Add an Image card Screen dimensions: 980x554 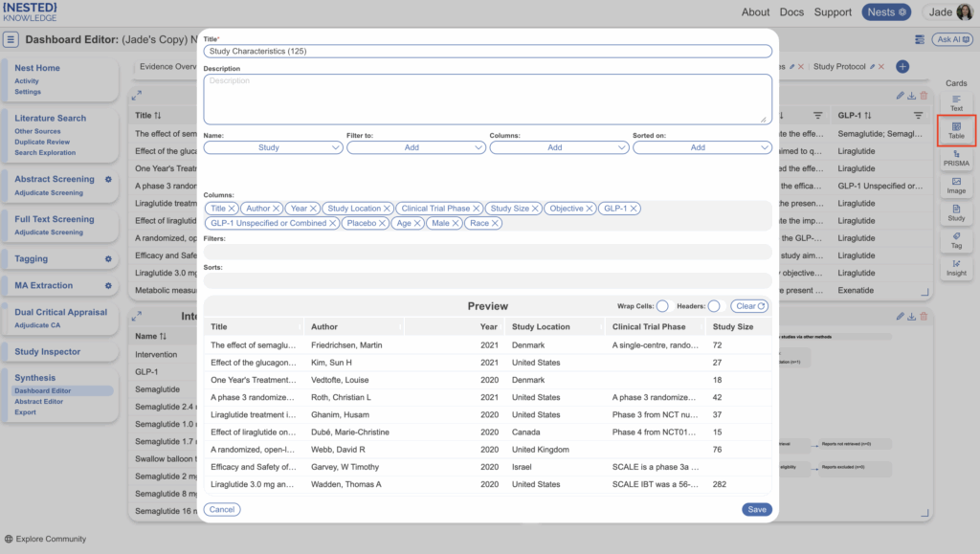pos(956,186)
